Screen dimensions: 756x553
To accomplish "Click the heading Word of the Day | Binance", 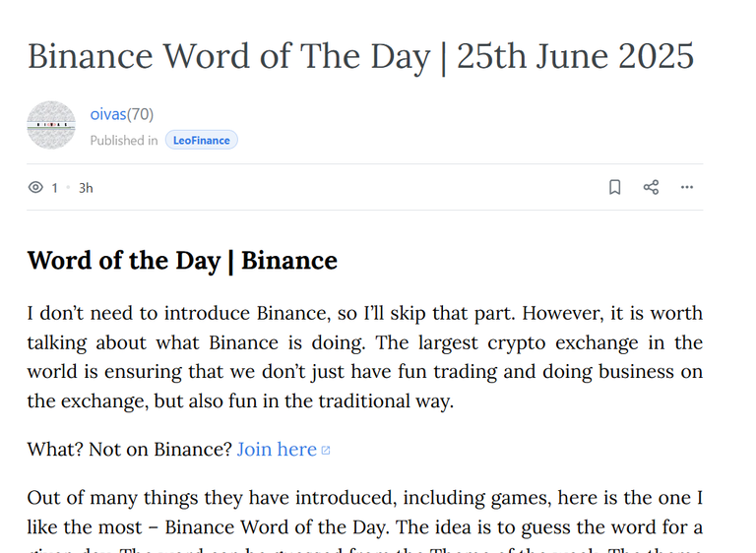I will [182, 261].
